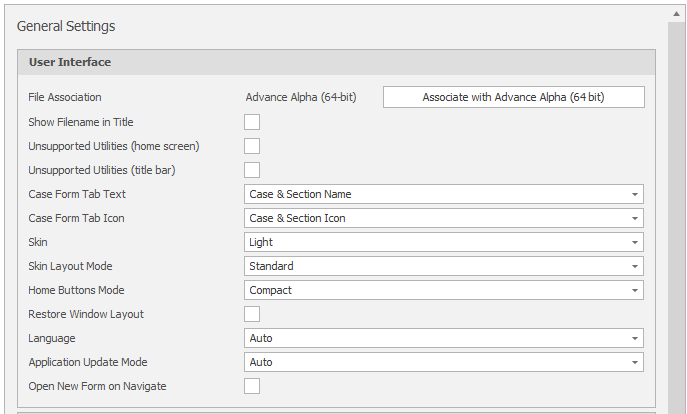Check Open New Form on Navigate
The width and height of the screenshot is (687, 414).
pos(252,386)
